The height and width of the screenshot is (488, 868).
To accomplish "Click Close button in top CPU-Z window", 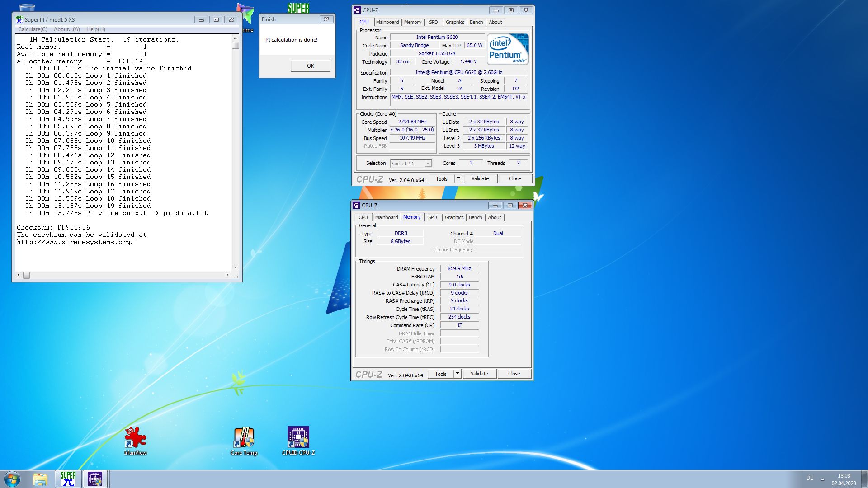I will pyautogui.click(x=515, y=179).
